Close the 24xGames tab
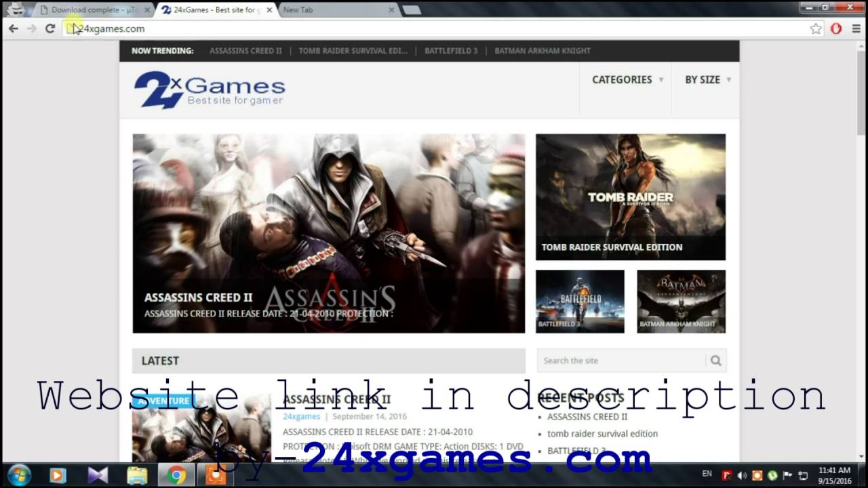This screenshot has height=488, width=868. point(269,10)
